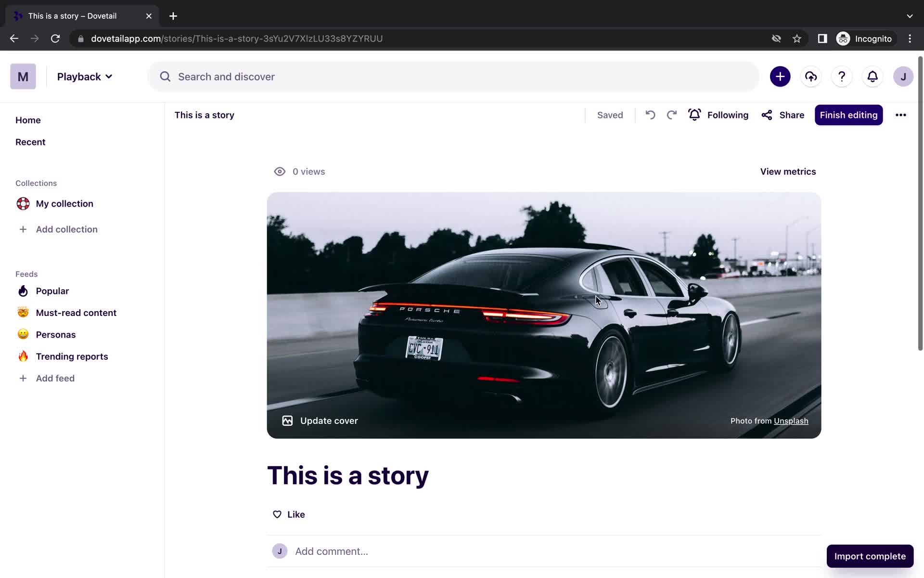Open the AI assist icon button
The image size is (924, 578).
tap(810, 77)
